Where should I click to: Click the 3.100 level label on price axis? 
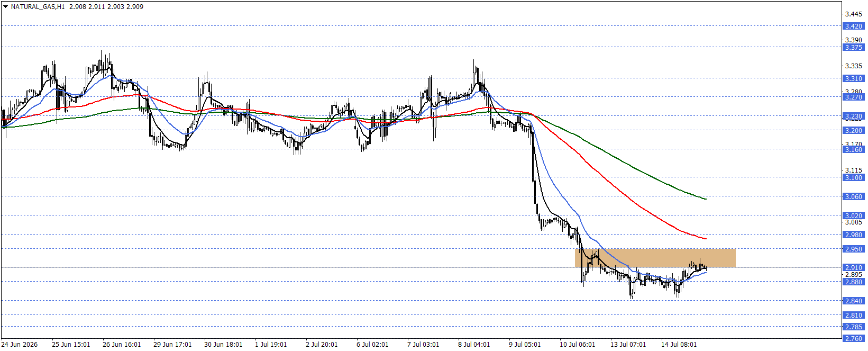pos(853,177)
